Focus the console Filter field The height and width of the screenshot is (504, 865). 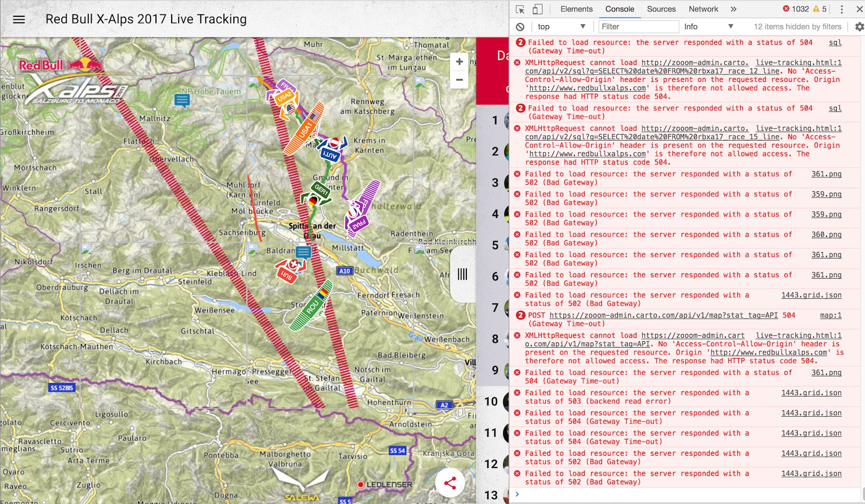pos(639,27)
